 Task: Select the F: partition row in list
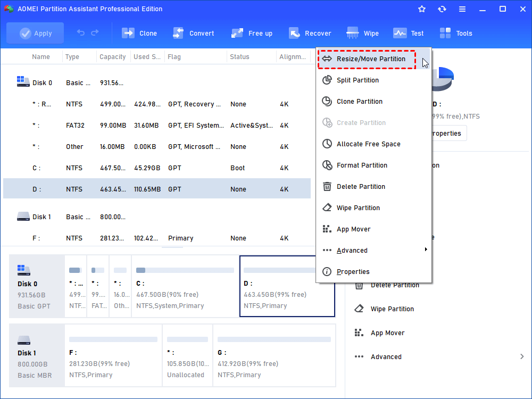coord(157,238)
